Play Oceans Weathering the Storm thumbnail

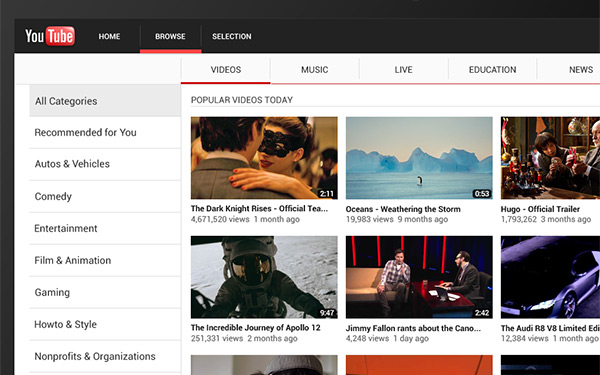(419, 158)
